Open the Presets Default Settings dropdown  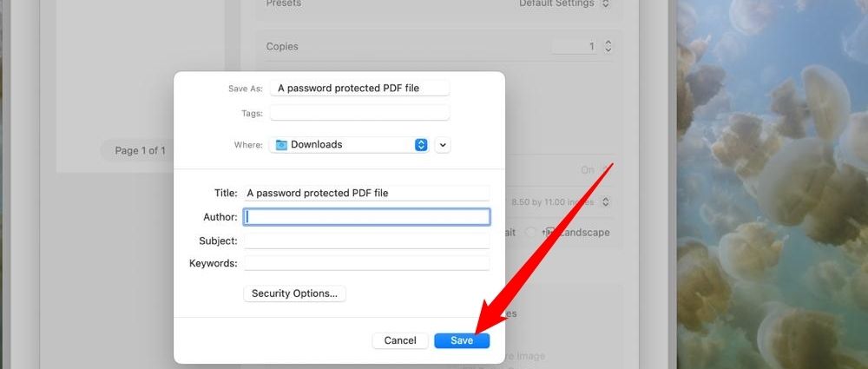(x=565, y=3)
